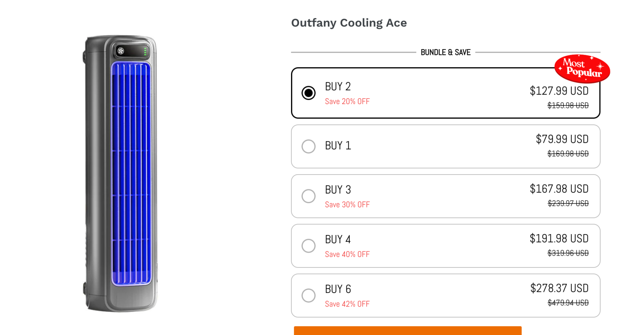The width and height of the screenshot is (644, 335).
Task: Click the $127.99 USD price text
Action: [x=559, y=91]
